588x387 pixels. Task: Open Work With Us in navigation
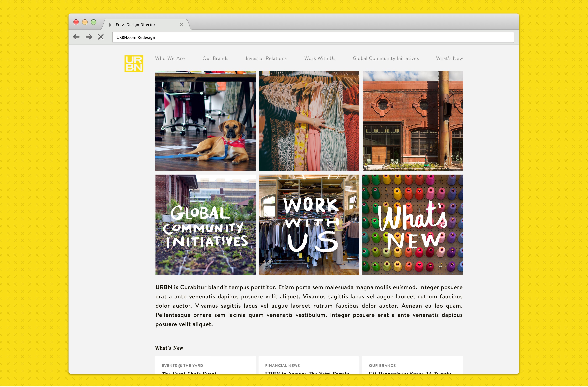point(320,58)
